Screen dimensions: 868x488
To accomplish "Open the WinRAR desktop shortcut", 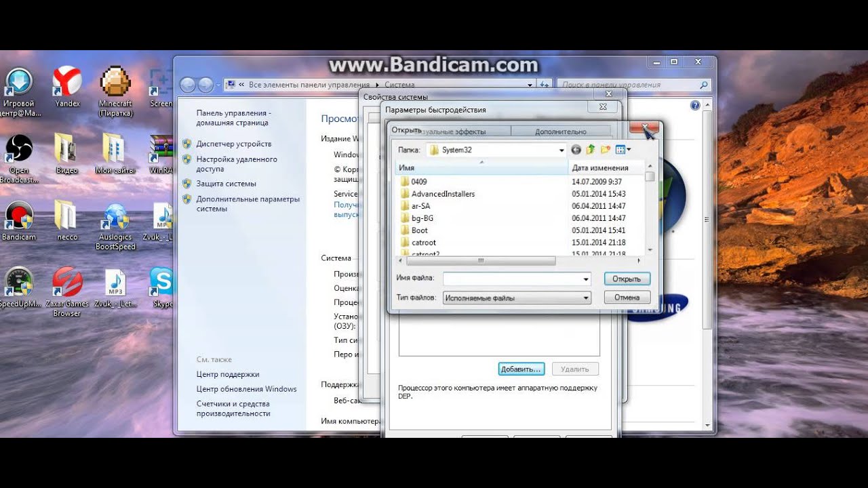I will click(x=161, y=154).
